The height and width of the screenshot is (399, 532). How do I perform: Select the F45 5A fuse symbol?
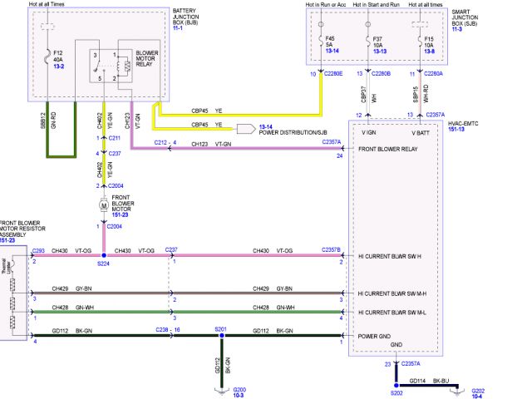pos(321,38)
